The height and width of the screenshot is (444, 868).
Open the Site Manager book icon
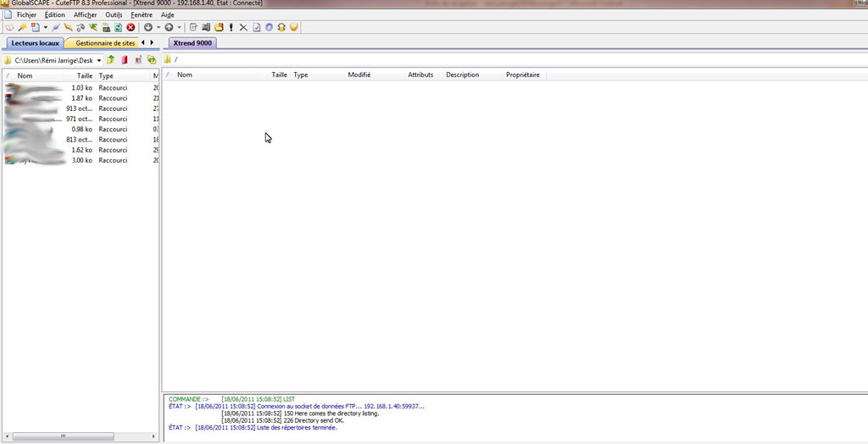(8, 27)
